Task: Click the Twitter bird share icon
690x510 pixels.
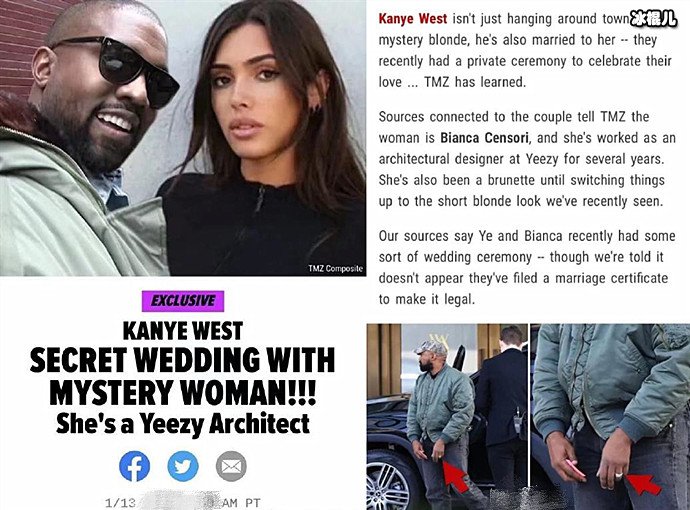Action: pos(183,466)
